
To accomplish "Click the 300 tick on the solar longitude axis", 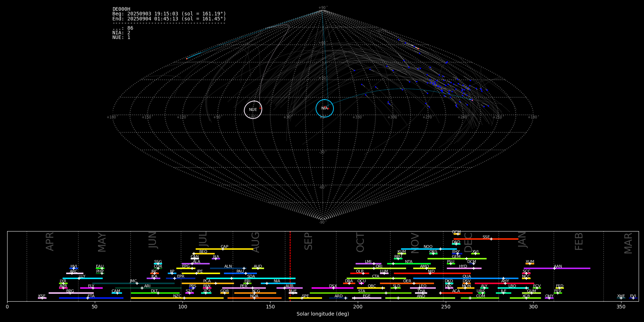I will (x=533, y=307).
